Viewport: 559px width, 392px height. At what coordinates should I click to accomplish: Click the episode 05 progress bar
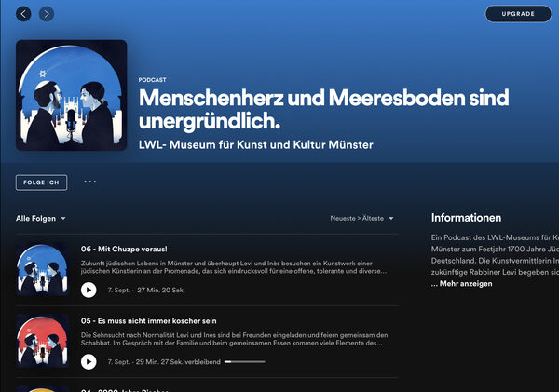click(x=244, y=361)
